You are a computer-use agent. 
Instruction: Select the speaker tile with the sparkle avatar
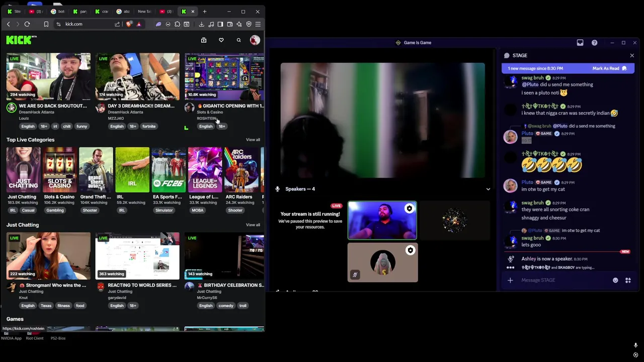coord(454,220)
